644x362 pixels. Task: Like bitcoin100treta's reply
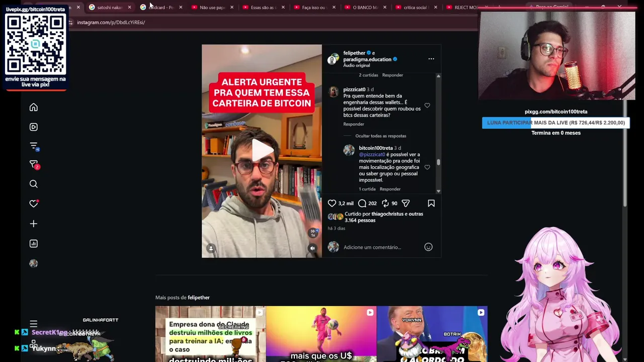pyautogui.click(x=427, y=167)
